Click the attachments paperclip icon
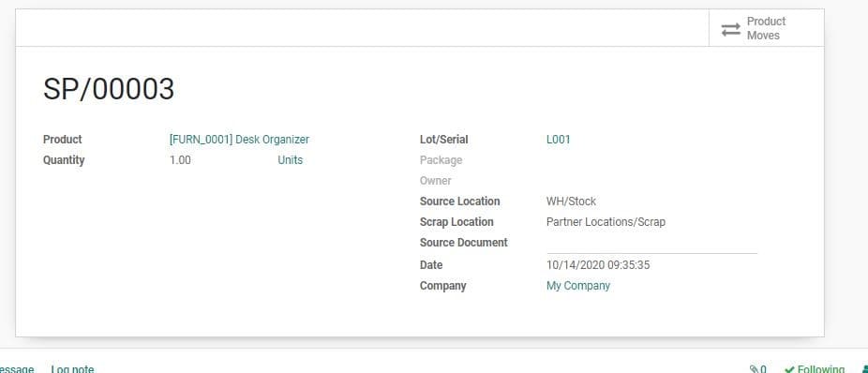Image resolution: width=868 pixels, height=373 pixels. 754,368
